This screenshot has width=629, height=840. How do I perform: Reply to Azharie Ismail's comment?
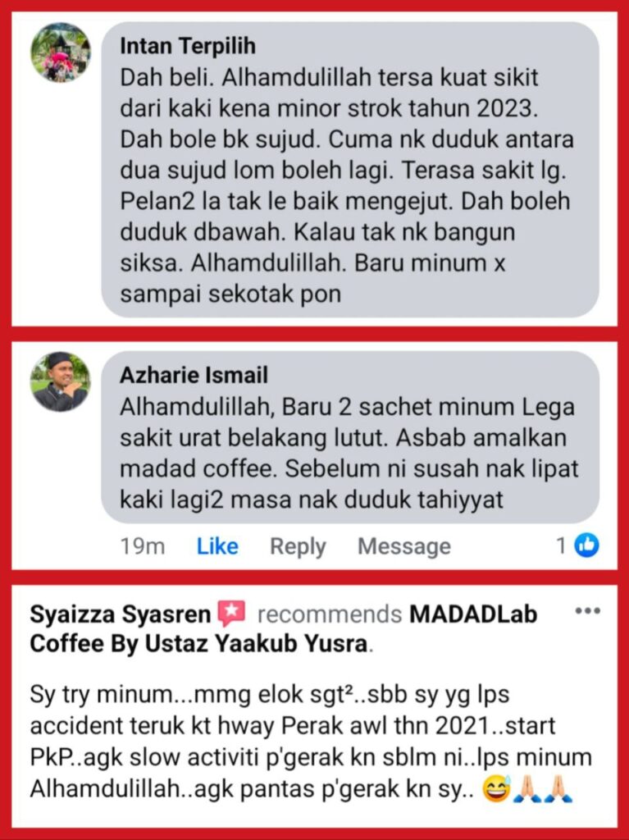298,546
